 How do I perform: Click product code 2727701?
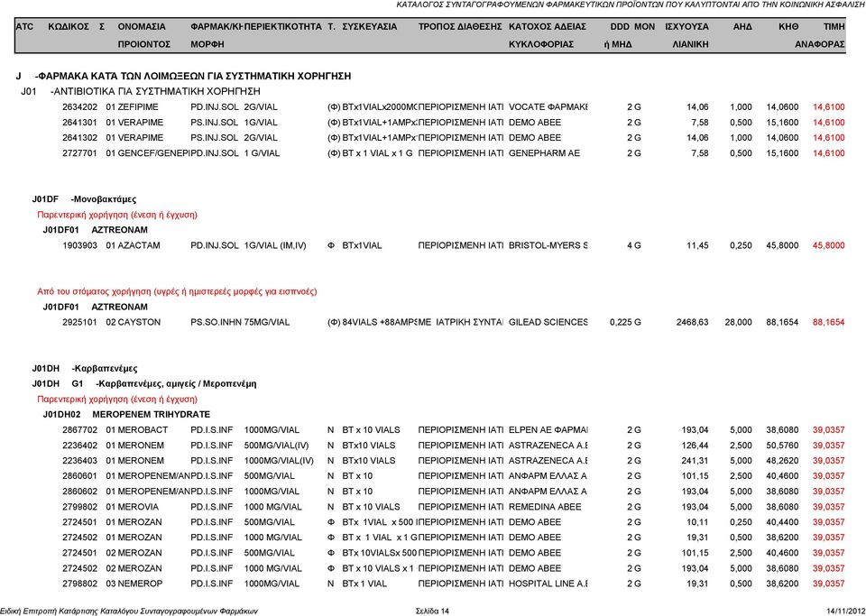click(79, 153)
